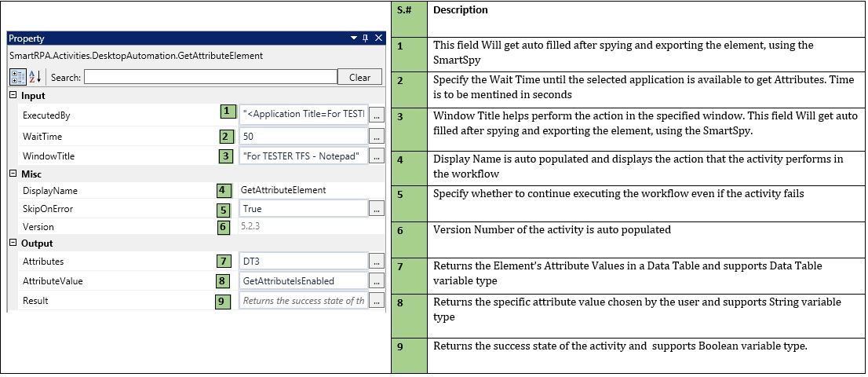The image size is (868, 377).
Task: Close the Property panel
Action: pyautogui.click(x=378, y=38)
